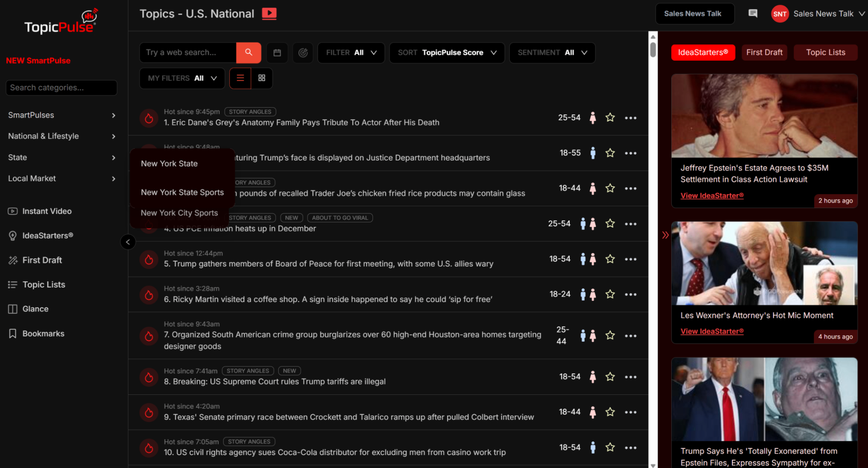The image size is (868, 468).
Task: Open the Les Wexner attorney thumbnail image
Action: point(764,263)
